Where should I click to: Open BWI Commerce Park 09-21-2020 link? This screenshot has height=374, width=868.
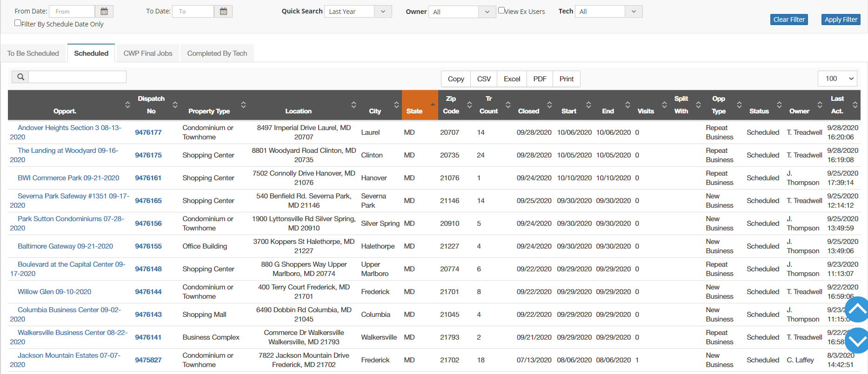click(x=68, y=178)
